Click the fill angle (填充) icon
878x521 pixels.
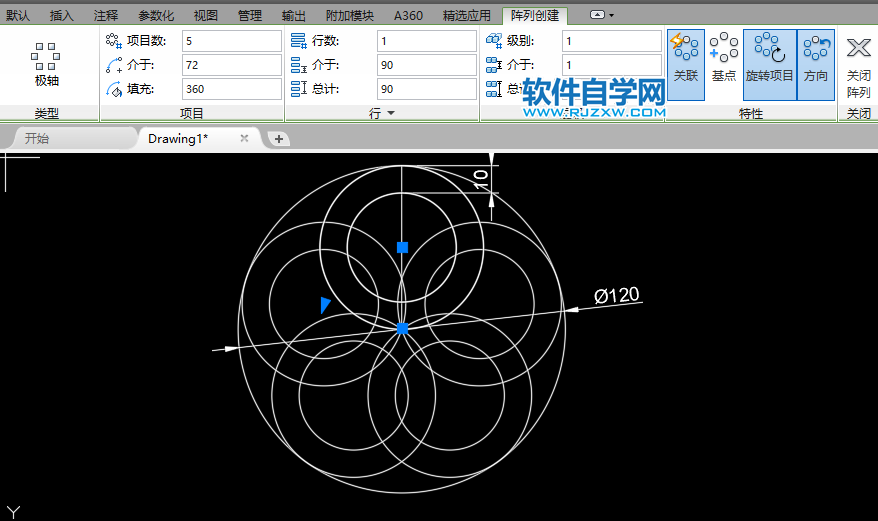pos(114,89)
